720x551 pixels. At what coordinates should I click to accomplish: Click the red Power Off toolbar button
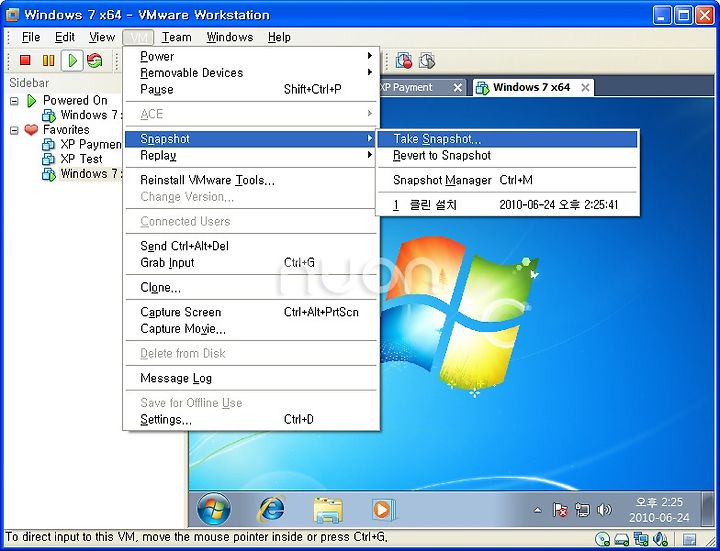tap(25, 60)
